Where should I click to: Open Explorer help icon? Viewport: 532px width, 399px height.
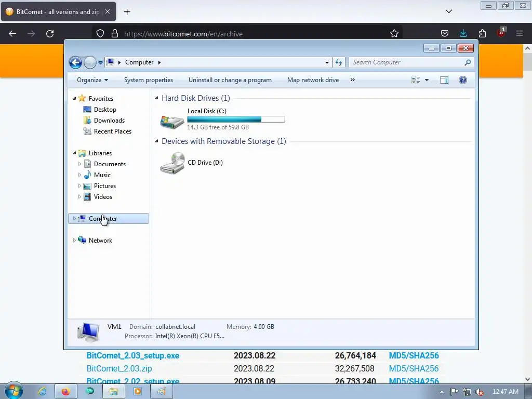[x=463, y=80]
